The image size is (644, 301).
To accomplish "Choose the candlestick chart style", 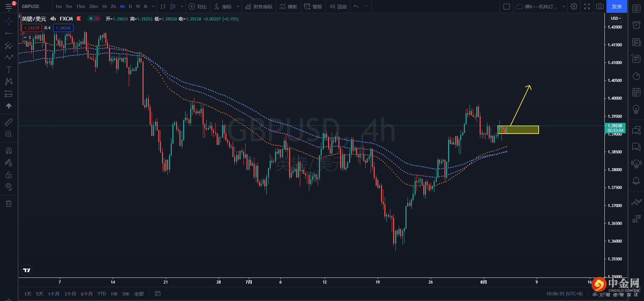I will (173, 6).
